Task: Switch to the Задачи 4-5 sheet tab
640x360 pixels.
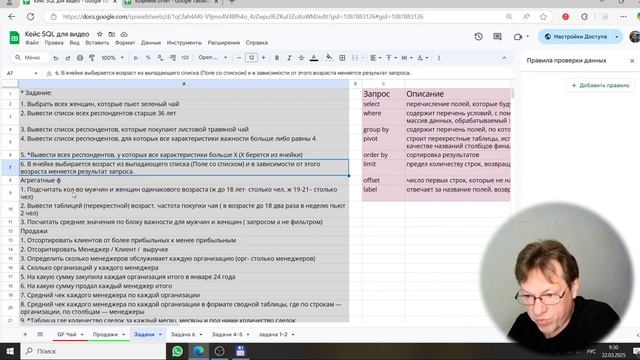Action: coord(227,334)
